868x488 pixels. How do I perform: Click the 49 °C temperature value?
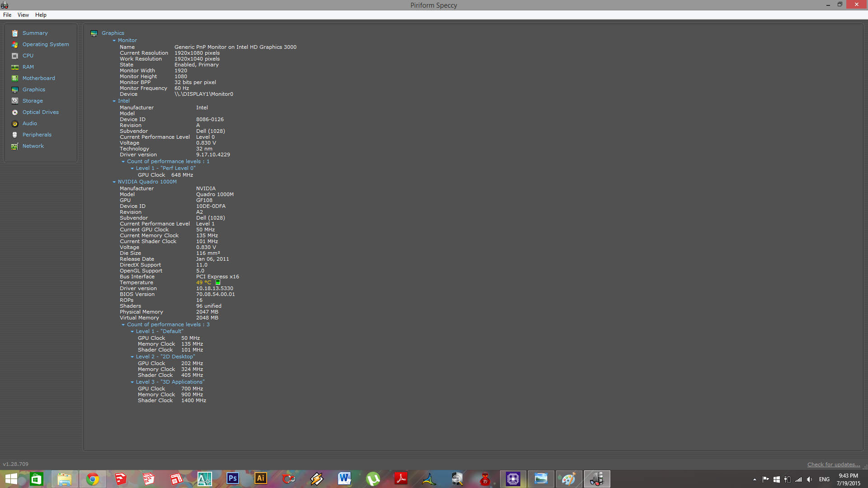203,282
